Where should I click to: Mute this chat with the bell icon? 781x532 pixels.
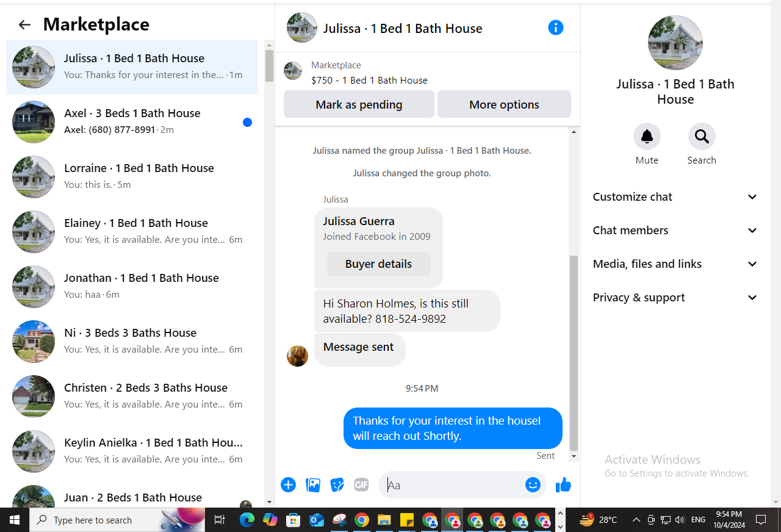[647, 136]
